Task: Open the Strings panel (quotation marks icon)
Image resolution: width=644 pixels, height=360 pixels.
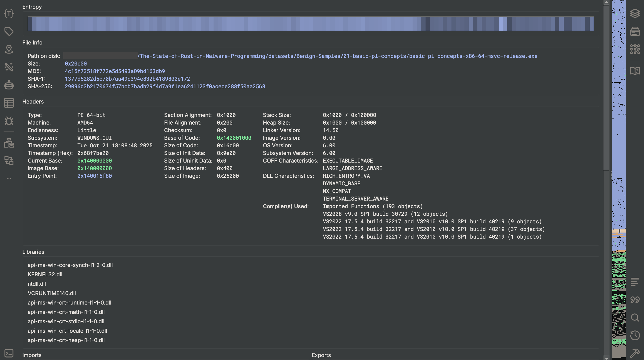Action: tap(635, 299)
